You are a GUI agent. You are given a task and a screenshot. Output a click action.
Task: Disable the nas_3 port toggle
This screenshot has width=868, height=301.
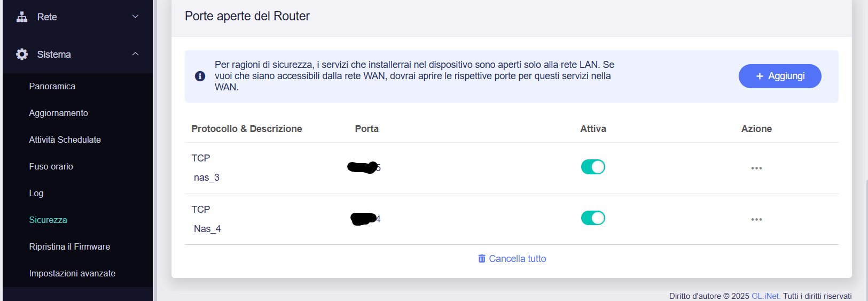[593, 167]
